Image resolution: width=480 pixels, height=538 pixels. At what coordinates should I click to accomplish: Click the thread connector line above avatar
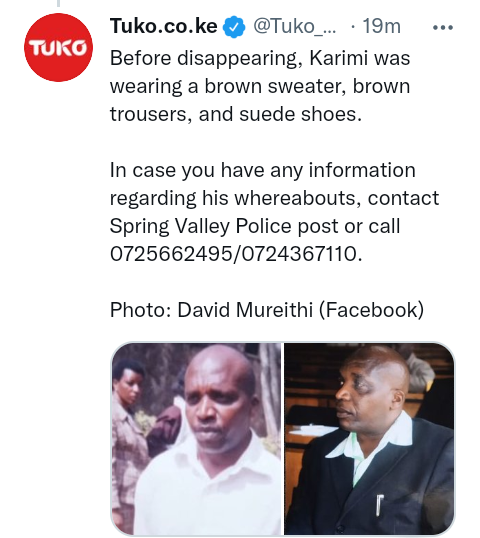58,3
